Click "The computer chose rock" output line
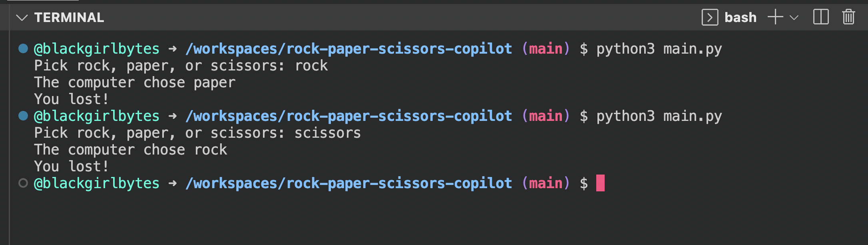The height and width of the screenshot is (245, 868). point(131,150)
